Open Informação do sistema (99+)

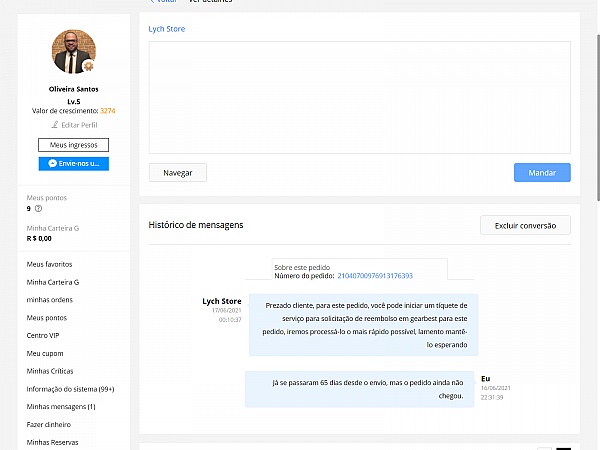[x=68, y=389]
